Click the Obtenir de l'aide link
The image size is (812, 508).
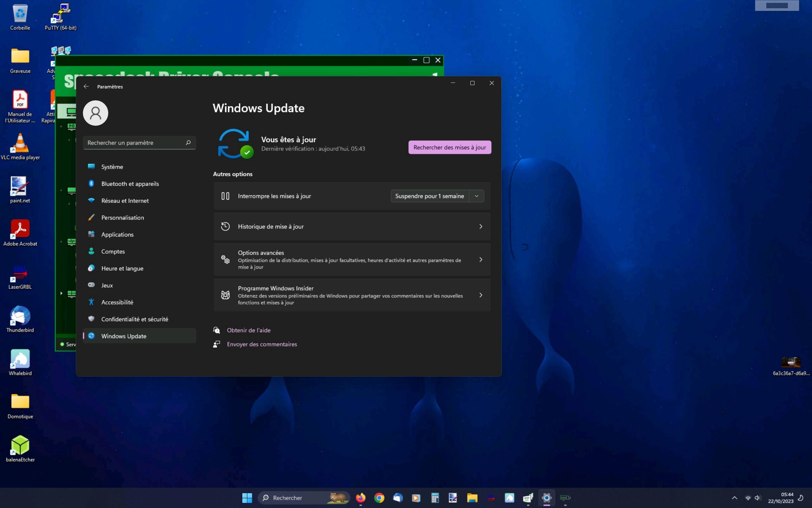[x=249, y=330]
